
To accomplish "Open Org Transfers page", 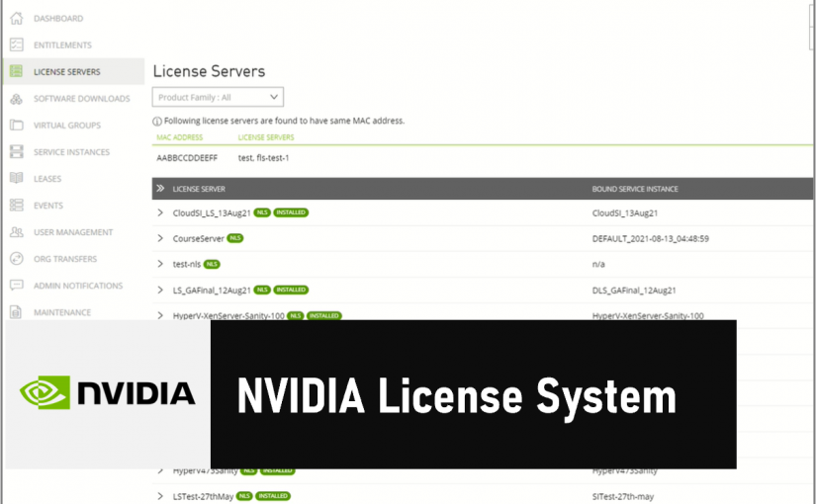I will tap(65, 259).
